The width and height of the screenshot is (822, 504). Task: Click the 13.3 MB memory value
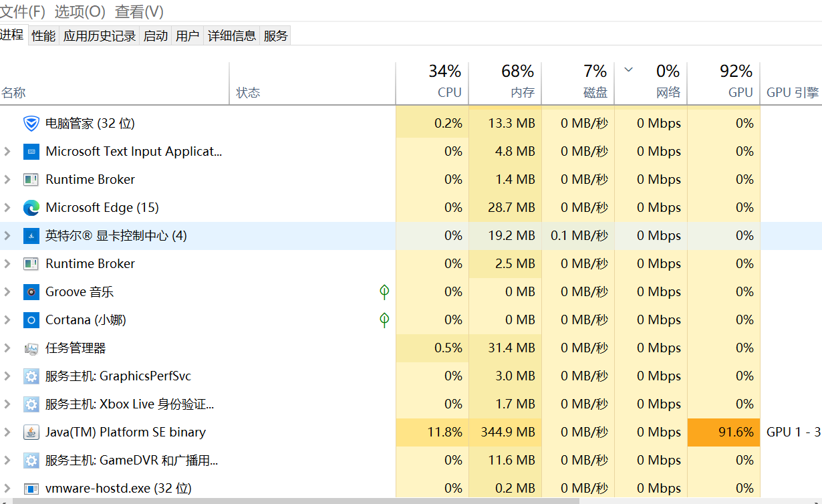[511, 124]
